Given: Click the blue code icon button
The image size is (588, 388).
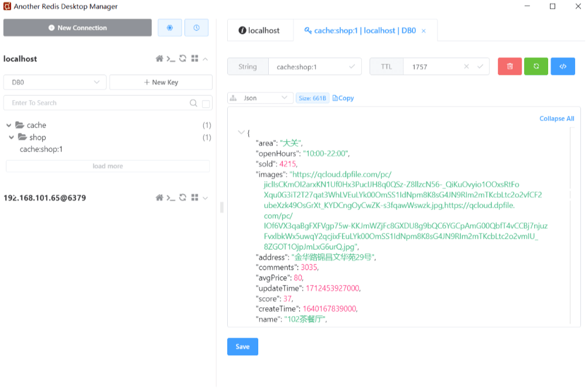Looking at the screenshot, I should tap(563, 67).
